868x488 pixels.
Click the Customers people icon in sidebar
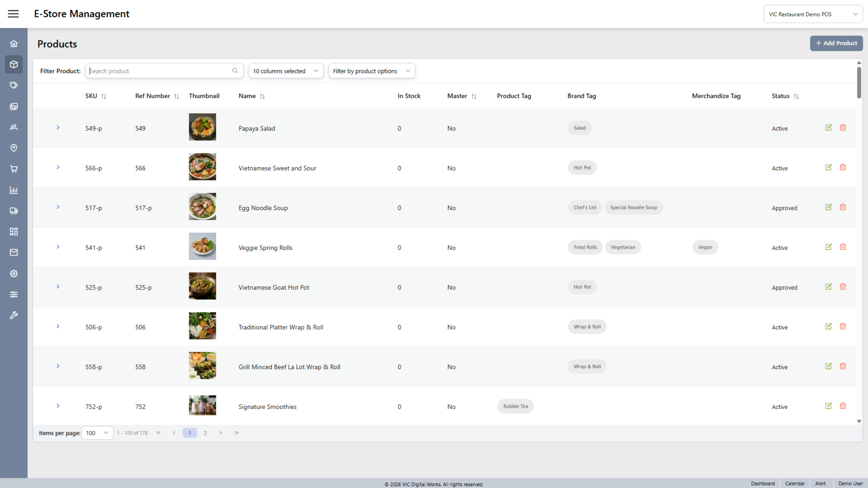tap(14, 127)
